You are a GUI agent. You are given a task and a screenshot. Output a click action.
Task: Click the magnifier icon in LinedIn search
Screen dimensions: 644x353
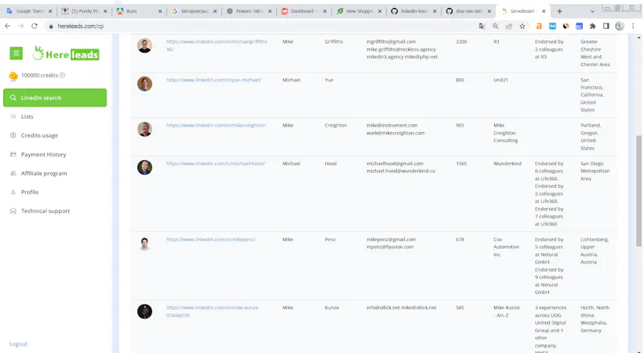coord(13,98)
